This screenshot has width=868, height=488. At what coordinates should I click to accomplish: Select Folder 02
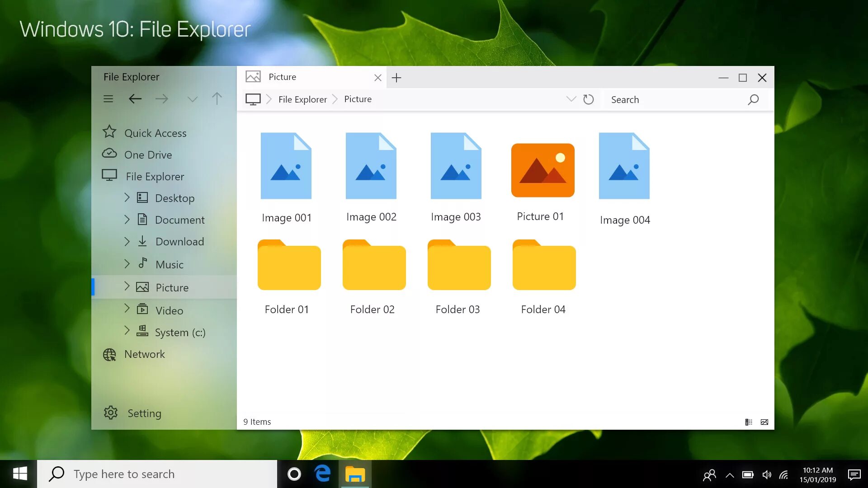pos(373,277)
